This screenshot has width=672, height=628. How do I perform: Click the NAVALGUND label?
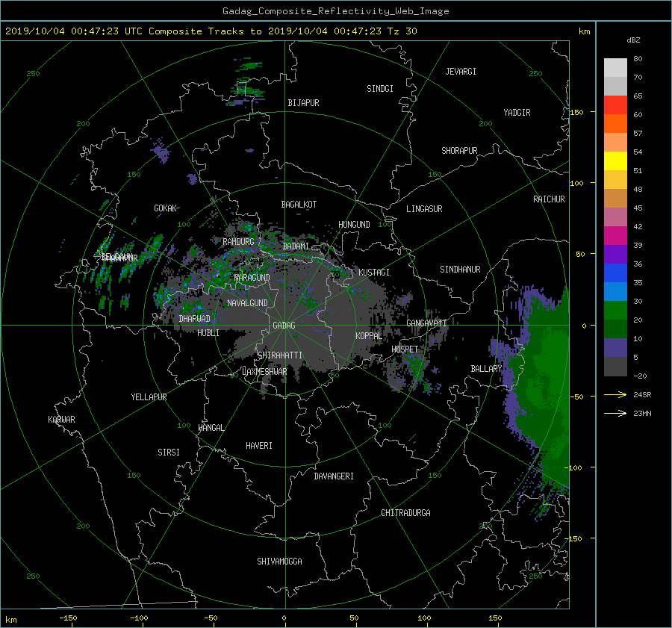pyautogui.click(x=247, y=303)
